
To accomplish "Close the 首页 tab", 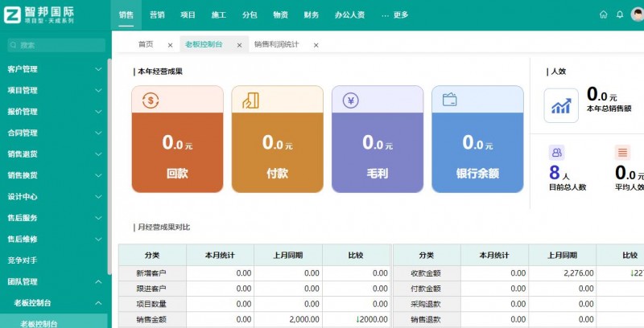I will pyautogui.click(x=170, y=45).
